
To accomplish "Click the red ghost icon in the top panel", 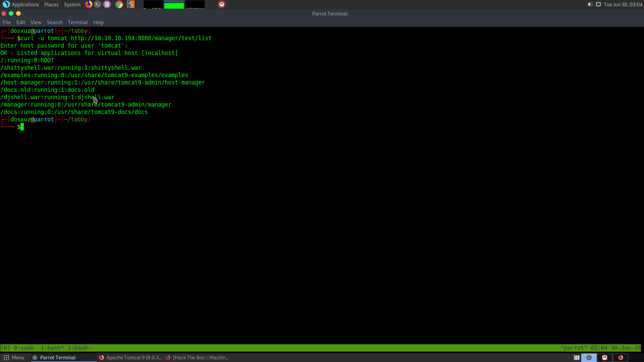I will 222,4.
